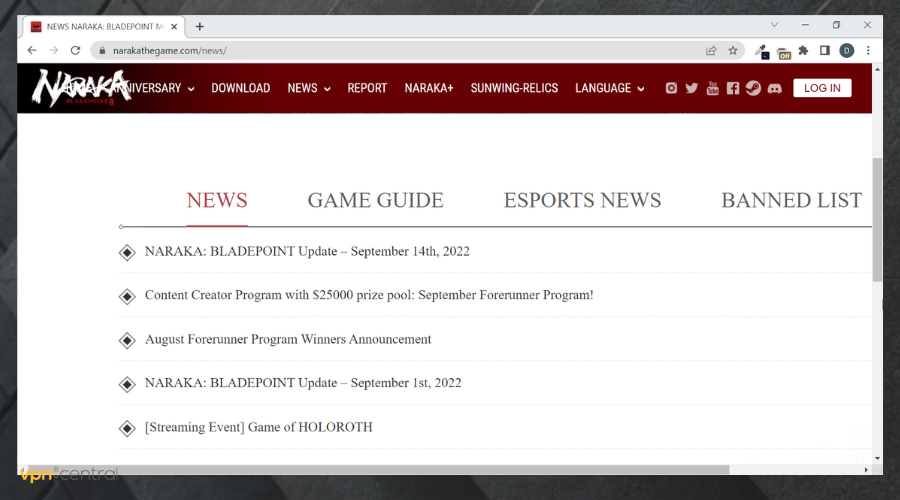
Task: Expand the NEWS dropdown in navbar
Action: (x=308, y=88)
